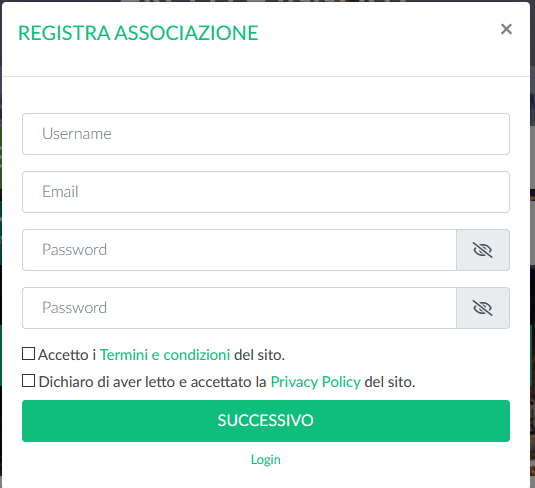
Task: Show the first password field's characters
Action: pyautogui.click(x=483, y=250)
